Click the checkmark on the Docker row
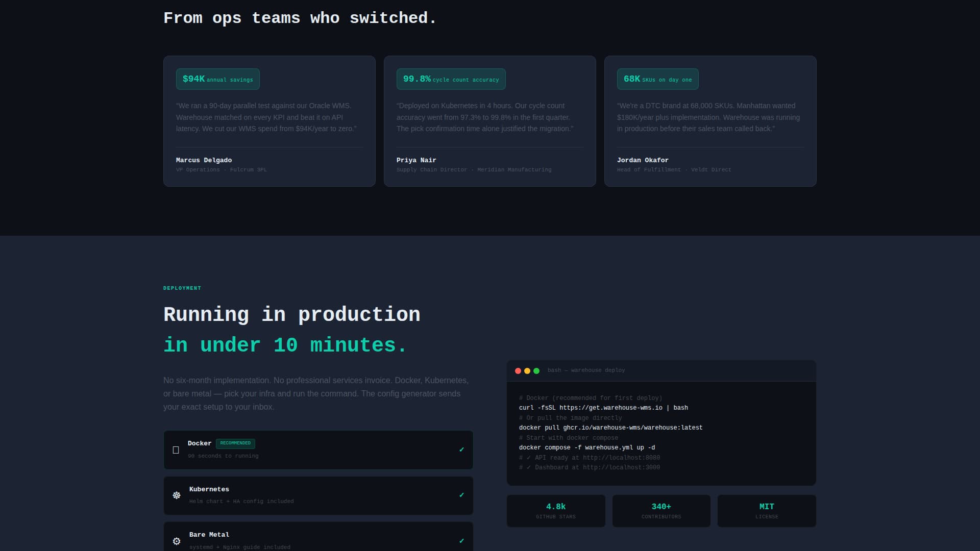This screenshot has height=551, width=980. point(461,449)
